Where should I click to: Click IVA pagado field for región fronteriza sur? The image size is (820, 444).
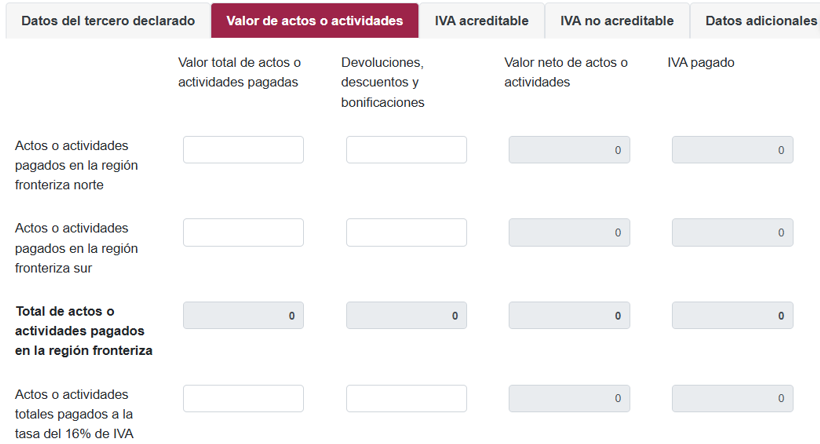732,233
